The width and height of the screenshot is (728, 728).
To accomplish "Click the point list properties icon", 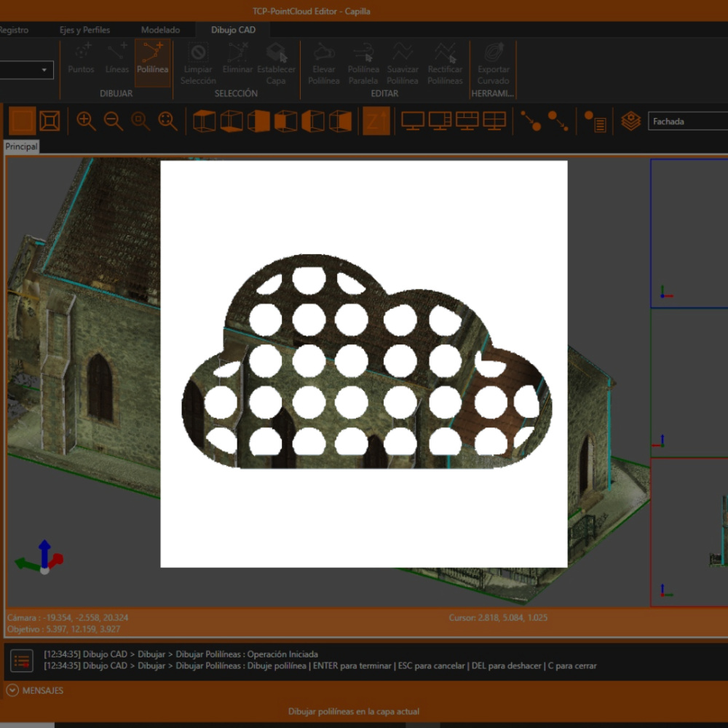I will 595,122.
